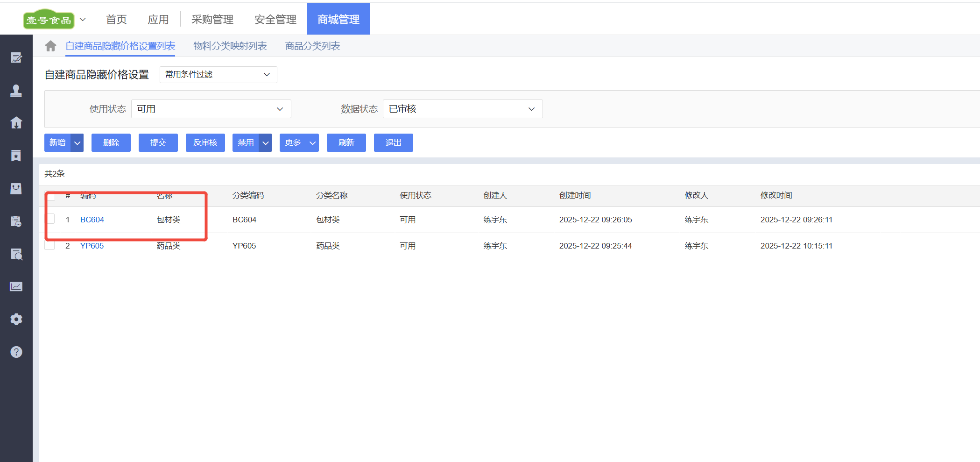Check the checkbox for row BC604
The height and width of the screenshot is (462, 980).
[50, 219]
